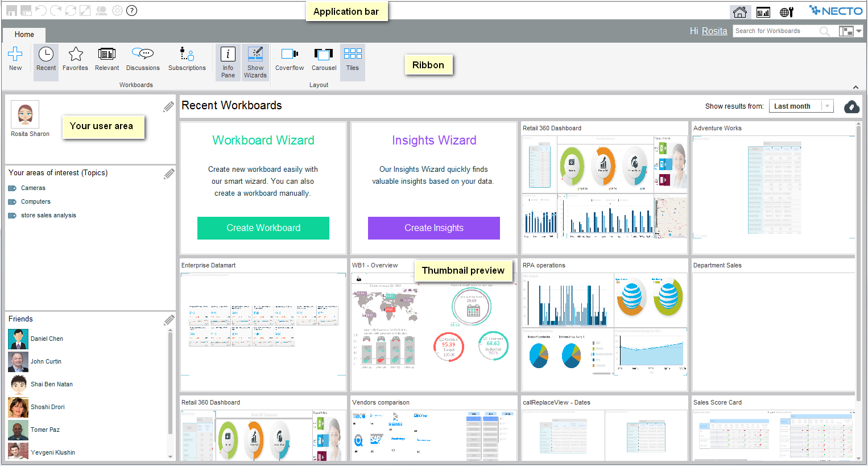The image size is (868, 466).
Task: Select Relevant workboards icon
Action: (107, 55)
